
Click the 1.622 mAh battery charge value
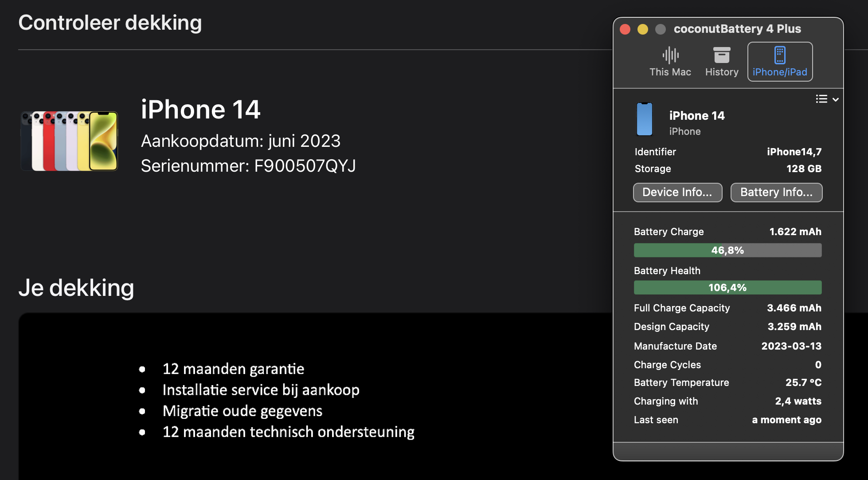click(x=795, y=232)
